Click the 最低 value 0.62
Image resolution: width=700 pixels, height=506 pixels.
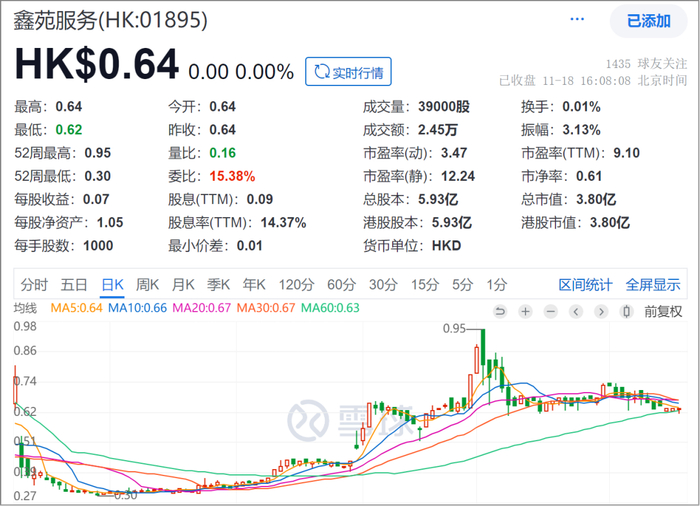69,130
